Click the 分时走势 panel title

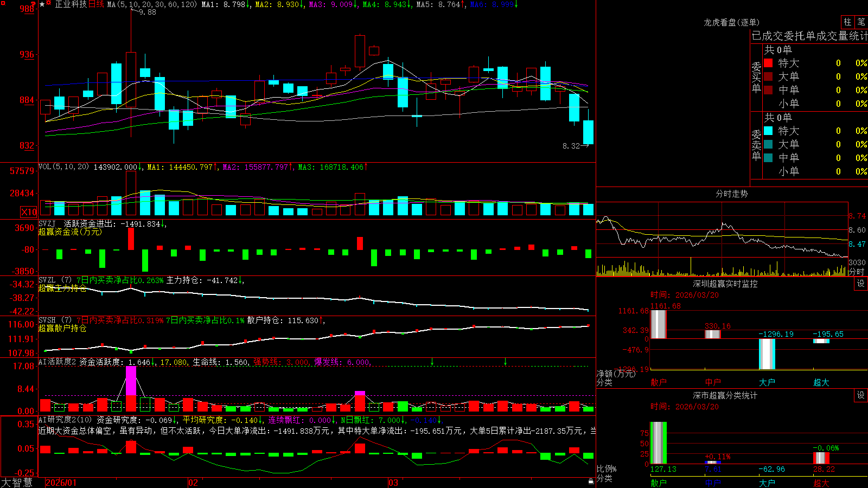pos(731,194)
